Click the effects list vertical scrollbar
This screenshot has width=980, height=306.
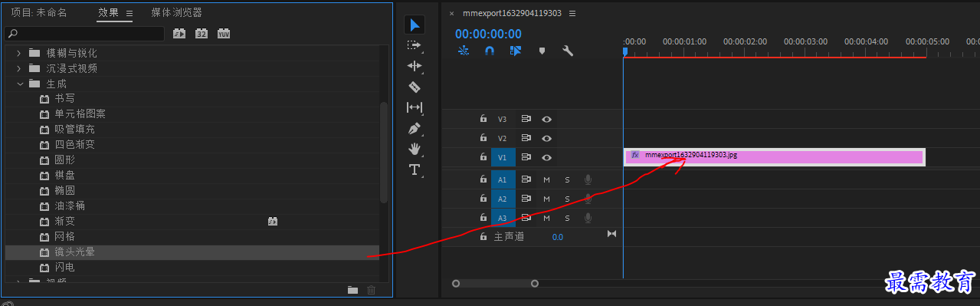[385, 153]
